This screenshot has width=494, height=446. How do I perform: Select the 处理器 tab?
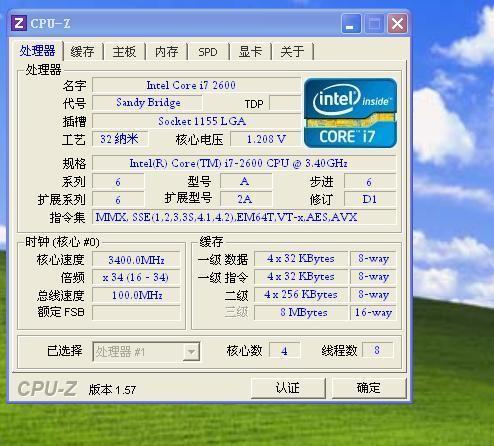tap(37, 51)
